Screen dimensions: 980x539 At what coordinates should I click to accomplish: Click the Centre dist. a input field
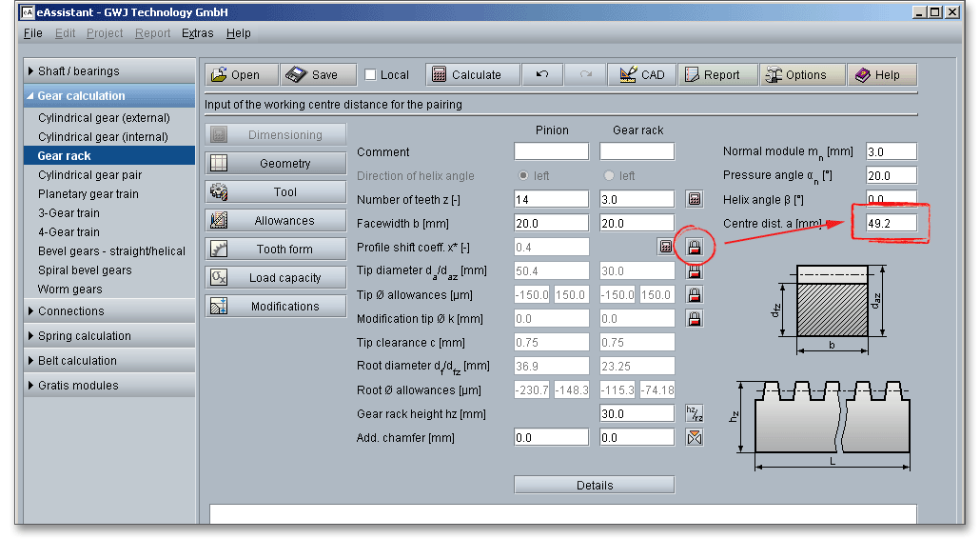[891, 223]
